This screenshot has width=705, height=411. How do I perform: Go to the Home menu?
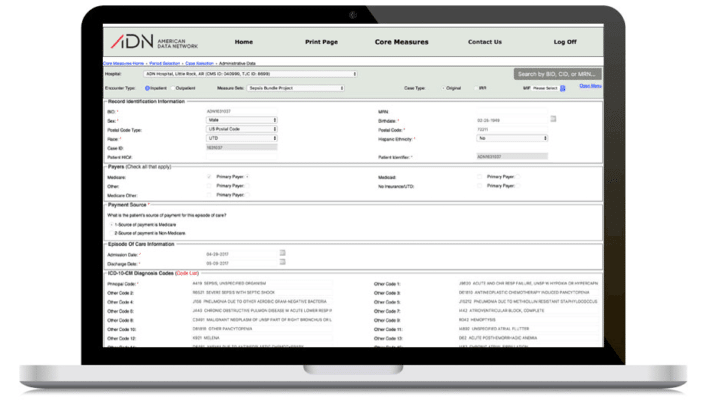[x=243, y=42]
